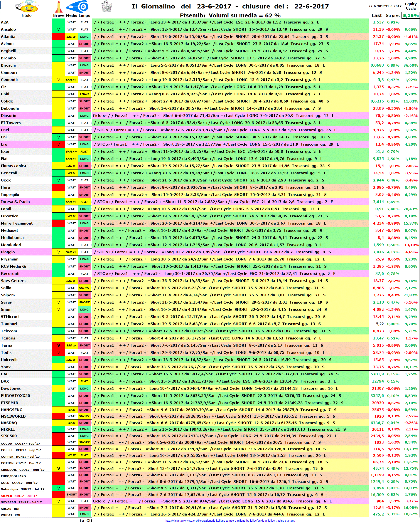Screen dimensions: 420x524
Task: Click the newspaper reader icon beside the title
Action: click(x=106, y=6)
